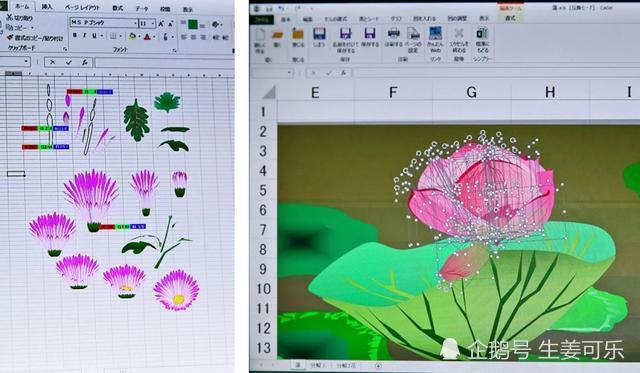Click the yellow Fill Color bucket
This screenshot has height=373, width=640.
click(x=132, y=37)
